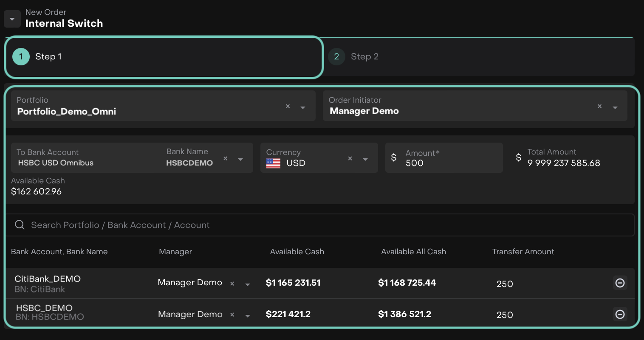Select the Step 1 tab
Screen dimensions: 644x340
point(164,57)
